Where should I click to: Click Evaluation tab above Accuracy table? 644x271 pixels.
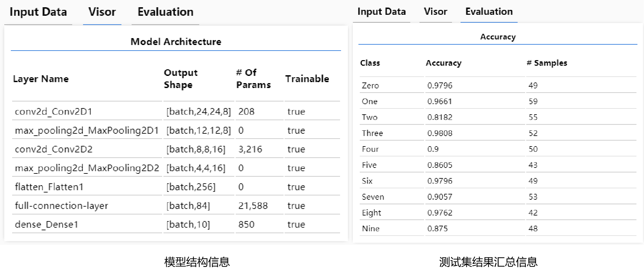click(x=489, y=12)
